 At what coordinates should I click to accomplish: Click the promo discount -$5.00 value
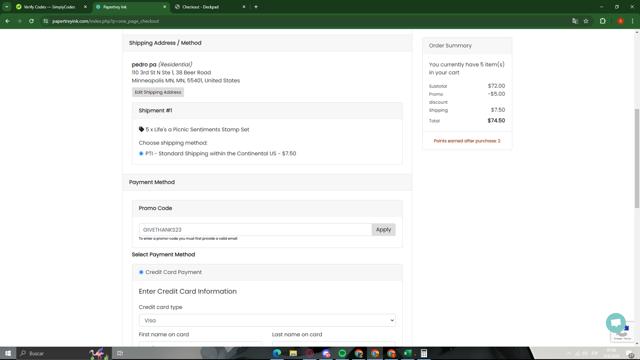tap(496, 94)
